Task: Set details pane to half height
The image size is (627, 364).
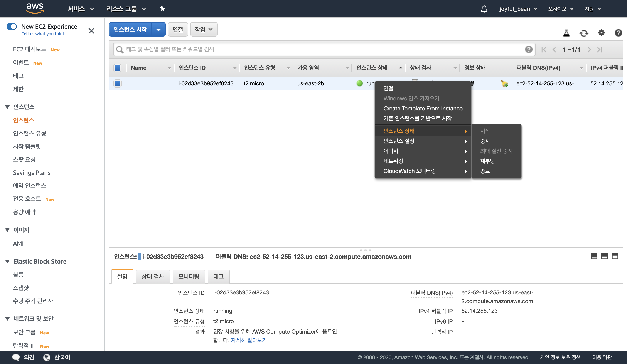Action: (x=604, y=256)
